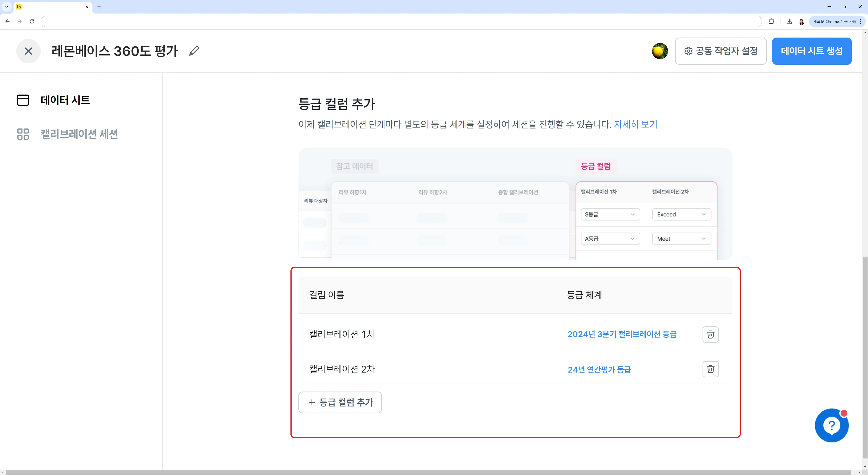The width and height of the screenshot is (868, 475).
Task: Open a new browser tab with plus
Action: (99, 7)
